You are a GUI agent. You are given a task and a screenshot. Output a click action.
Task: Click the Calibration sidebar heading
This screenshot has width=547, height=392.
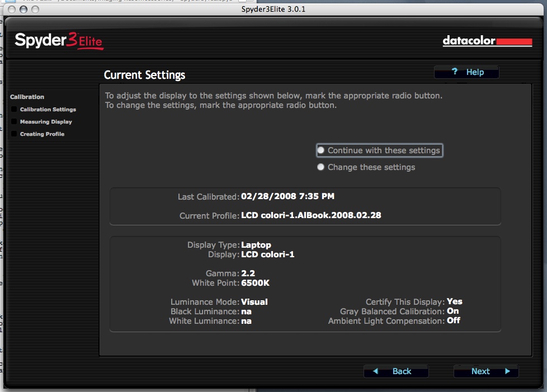tap(27, 97)
